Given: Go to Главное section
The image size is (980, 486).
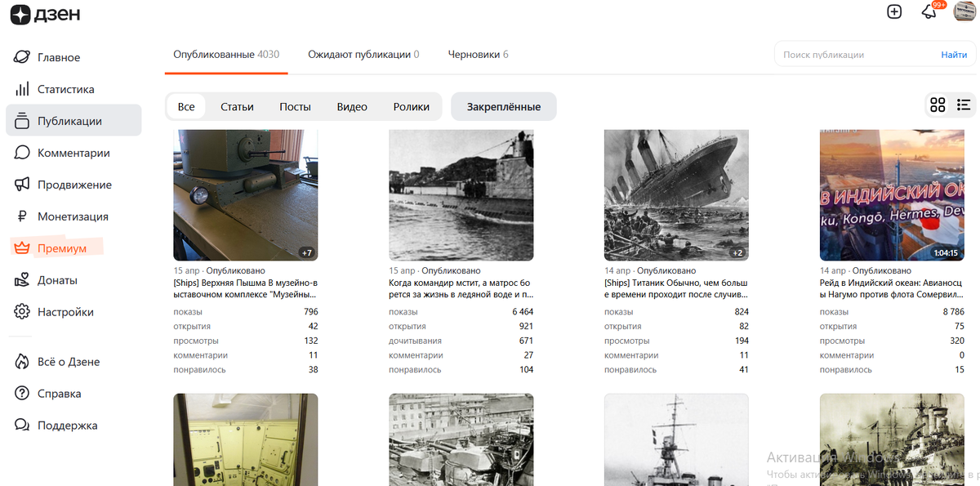Looking at the screenshot, I should pyautogui.click(x=59, y=57).
